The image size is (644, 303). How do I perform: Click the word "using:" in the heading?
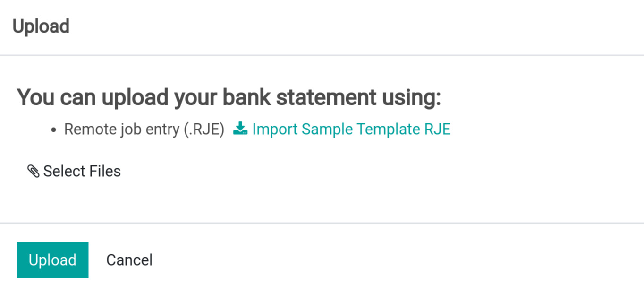coord(409,97)
